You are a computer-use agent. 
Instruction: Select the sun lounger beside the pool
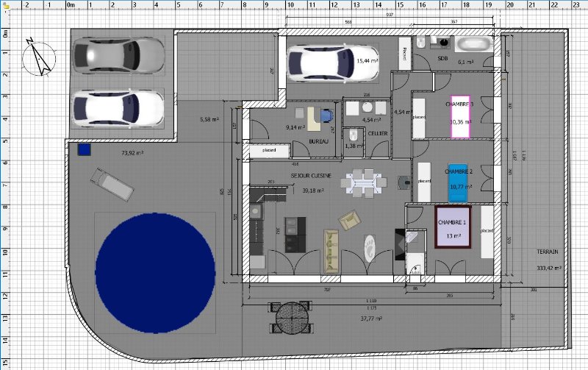coord(112,185)
